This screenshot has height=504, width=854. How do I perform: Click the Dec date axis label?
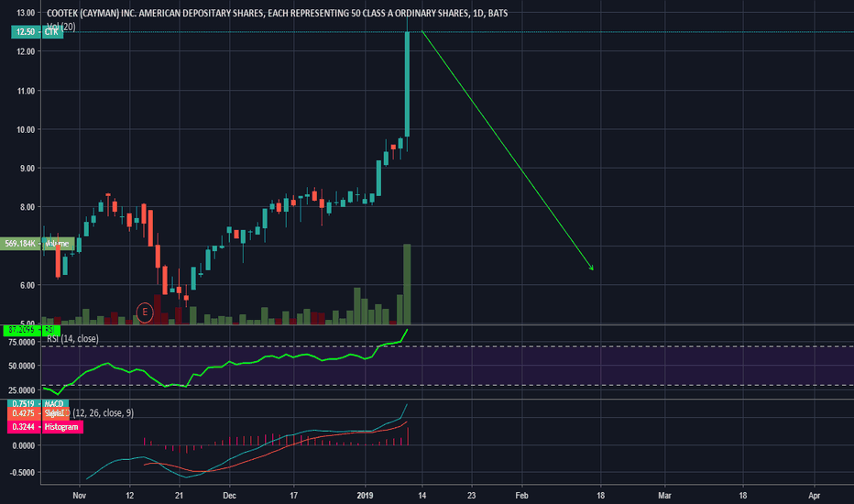(229, 495)
